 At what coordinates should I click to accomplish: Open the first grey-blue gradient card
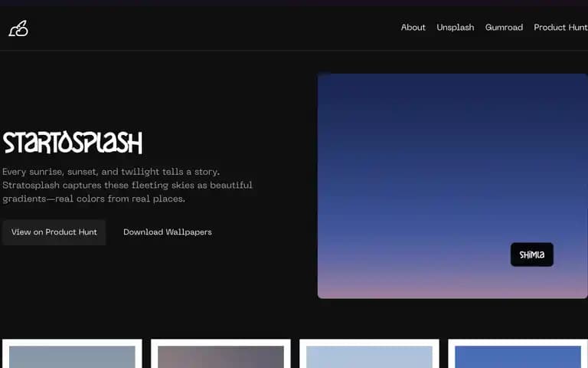(72, 353)
